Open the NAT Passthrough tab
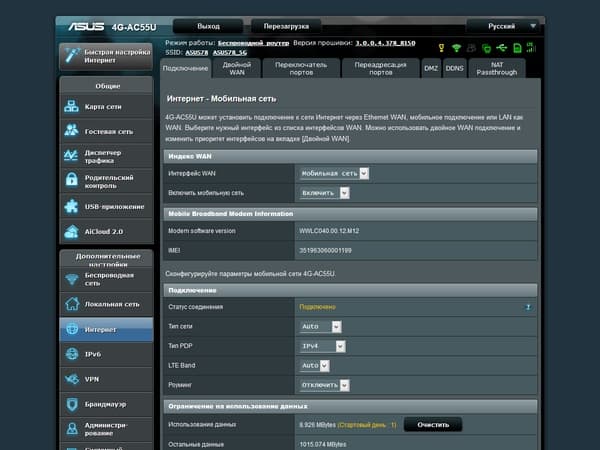This screenshot has height=450, width=600. pyautogui.click(x=498, y=67)
